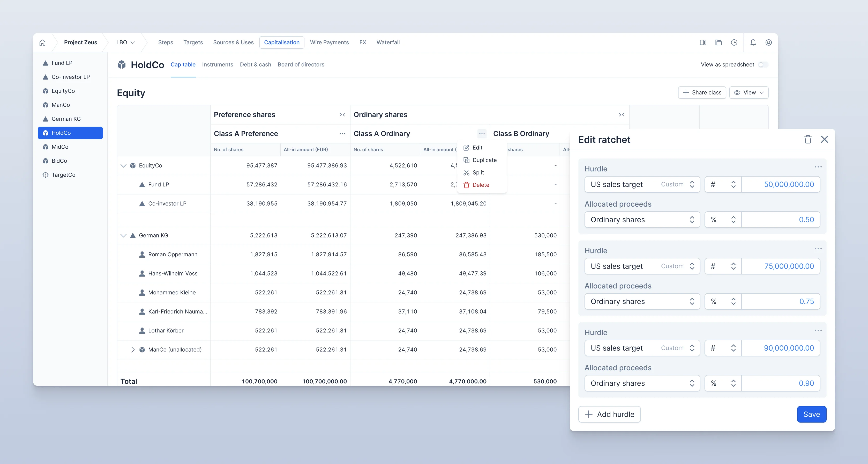Open the Class A Preference ellipsis menu
This screenshot has height=464, width=868.
tap(342, 134)
